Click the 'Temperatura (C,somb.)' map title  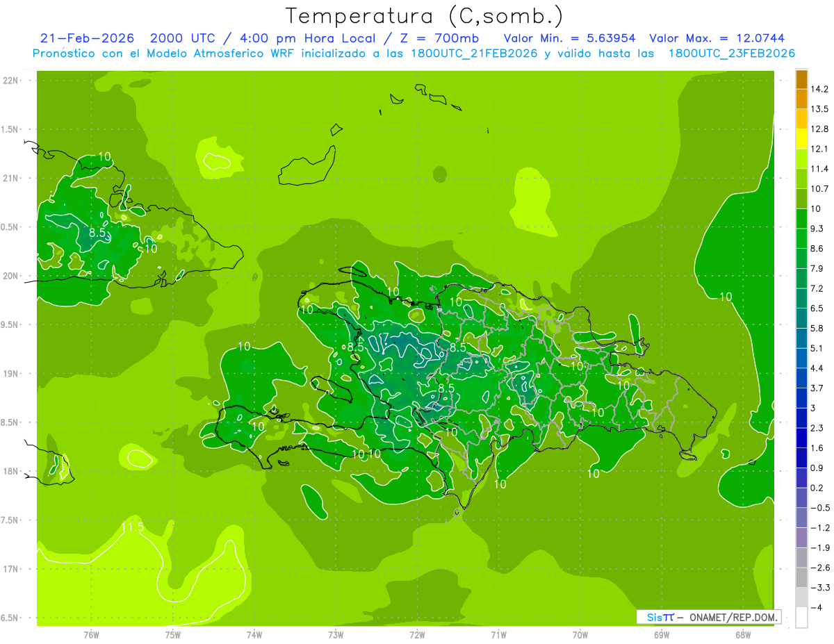pos(425,15)
